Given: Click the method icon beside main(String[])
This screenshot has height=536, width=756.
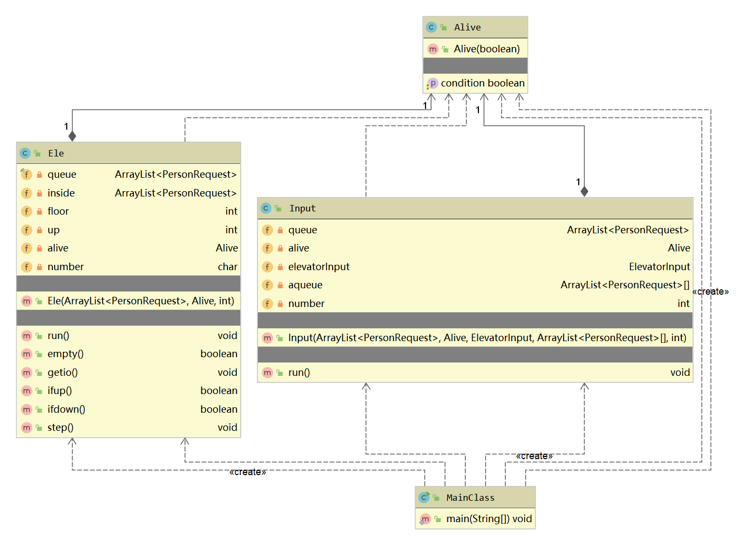Looking at the screenshot, I should (424, 519).
